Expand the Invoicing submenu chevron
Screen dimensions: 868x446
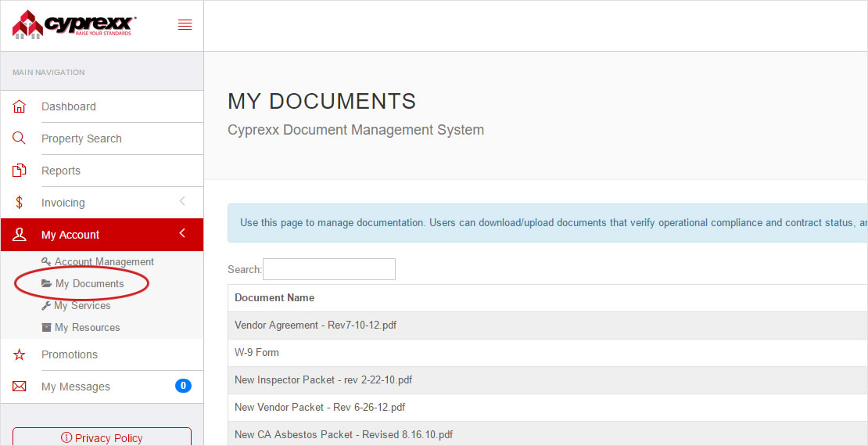[182, 202]
